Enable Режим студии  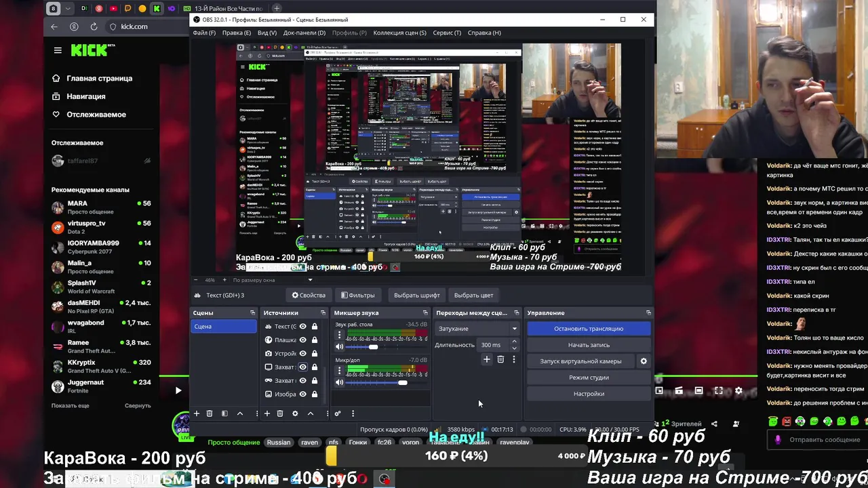click(x=589, y=378)
